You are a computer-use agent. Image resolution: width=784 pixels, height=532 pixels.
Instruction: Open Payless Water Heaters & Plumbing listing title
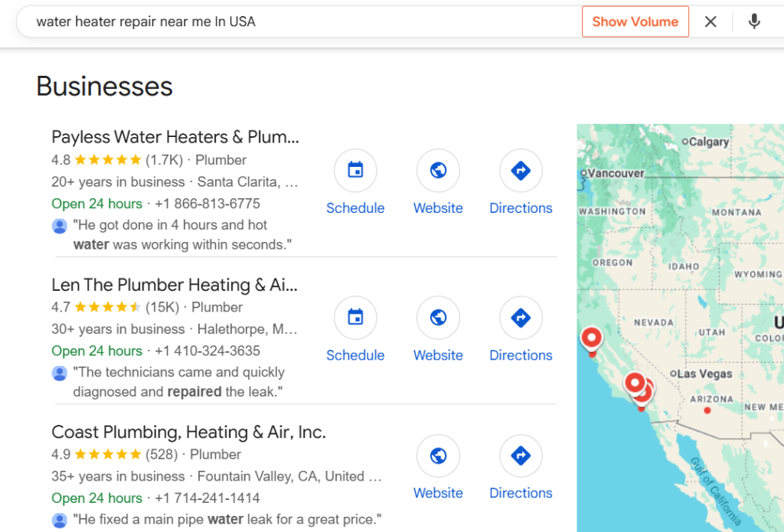(175, 137)
